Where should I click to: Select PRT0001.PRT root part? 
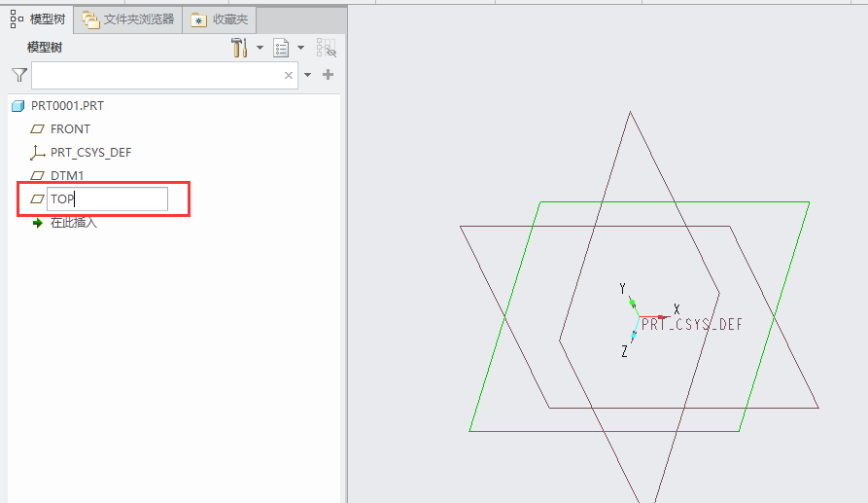click(67, 106)
